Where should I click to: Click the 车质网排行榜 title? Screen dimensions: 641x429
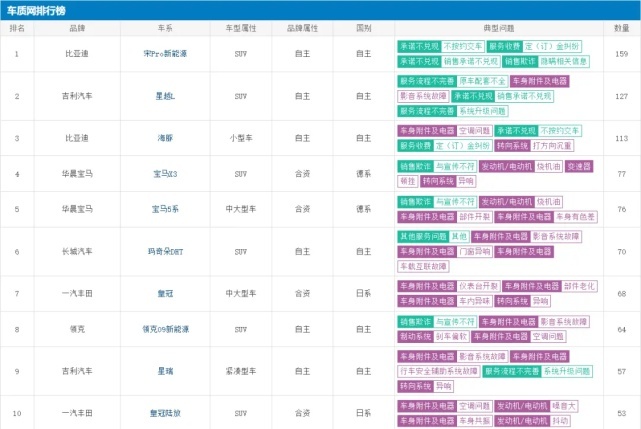point(36,11)
